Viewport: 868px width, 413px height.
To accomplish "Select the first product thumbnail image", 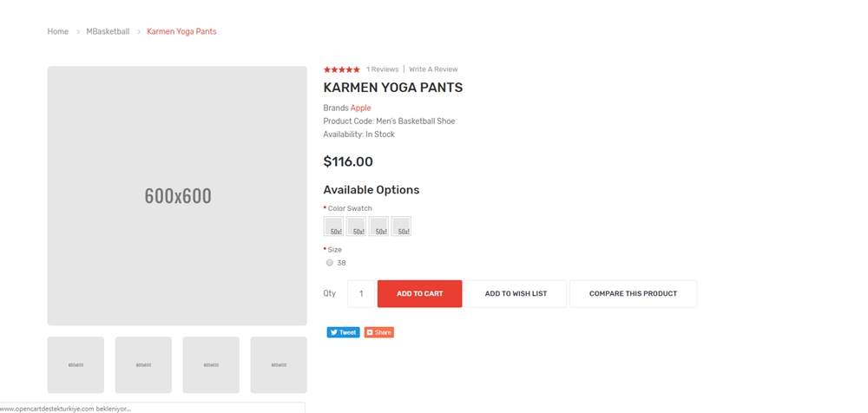I will pyautogui.click(x=76, y=364).
